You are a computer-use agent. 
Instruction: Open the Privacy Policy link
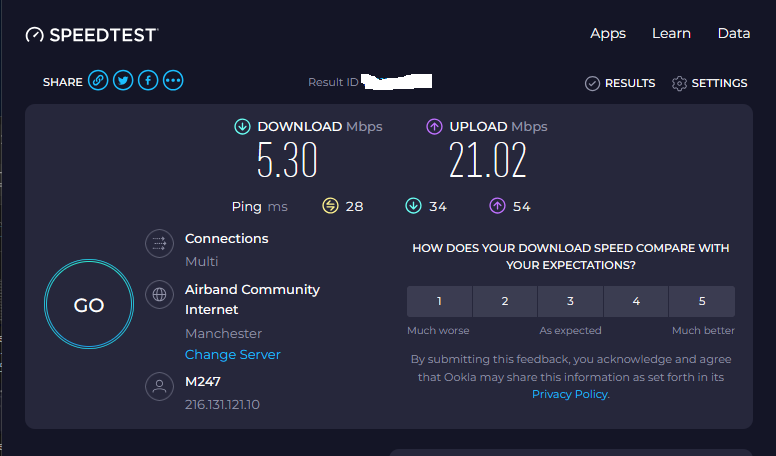click(571, 394)
